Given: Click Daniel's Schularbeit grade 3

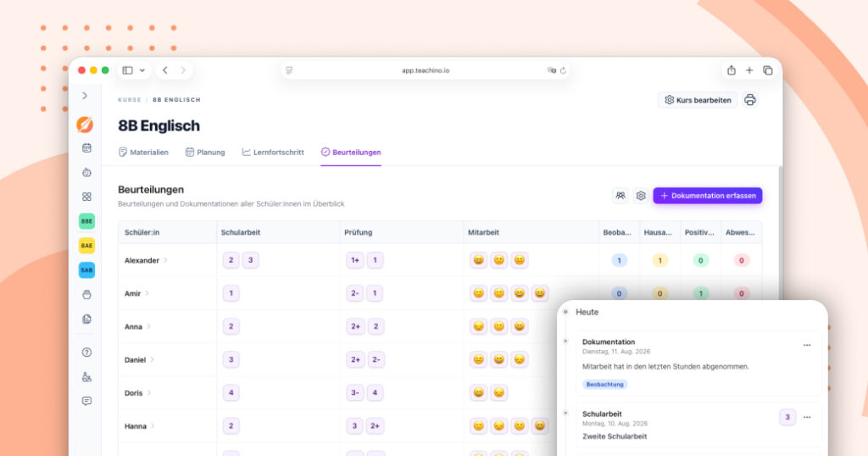Looking at the screenshot, I should point(231,359).
